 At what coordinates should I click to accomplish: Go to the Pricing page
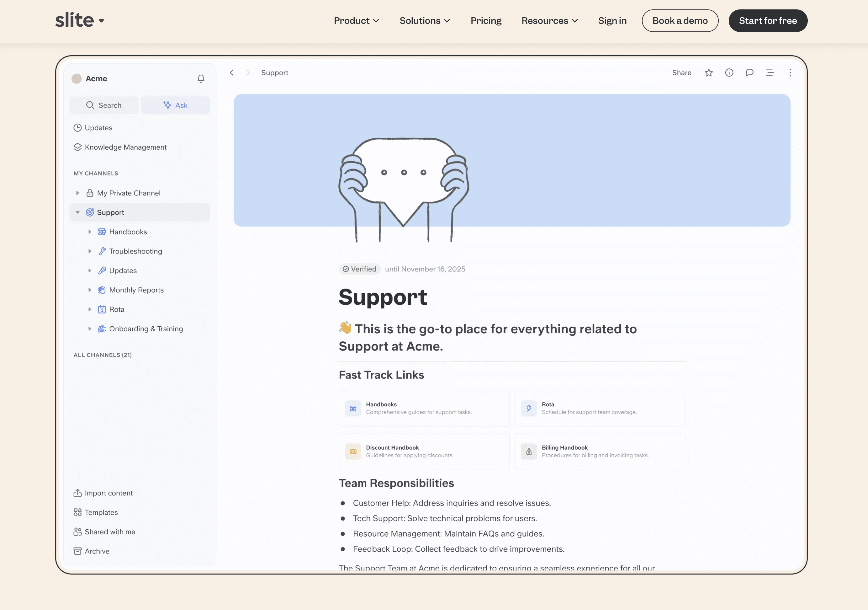[x=486, y=21]
